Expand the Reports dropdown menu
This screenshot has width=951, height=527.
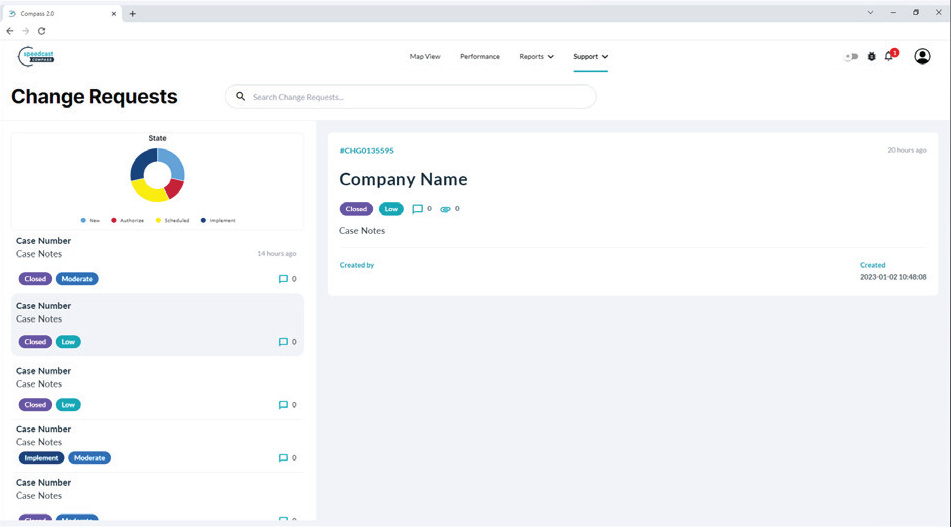[536, 56]
